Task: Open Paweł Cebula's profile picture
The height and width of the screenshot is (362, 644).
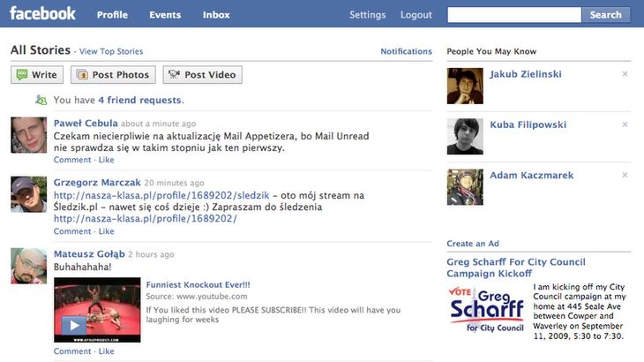Action: click(29, 135)
